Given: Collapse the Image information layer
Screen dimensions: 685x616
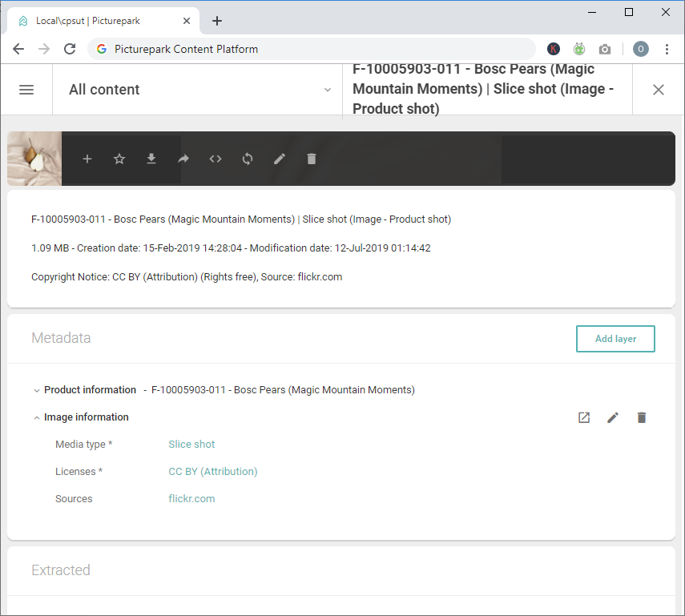Looking at the screenshot, I should 37,417.
